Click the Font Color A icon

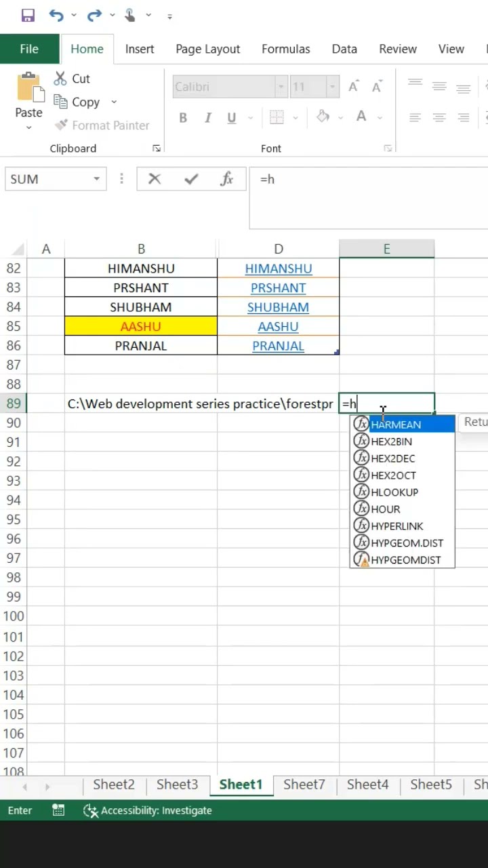click(361, 117)
